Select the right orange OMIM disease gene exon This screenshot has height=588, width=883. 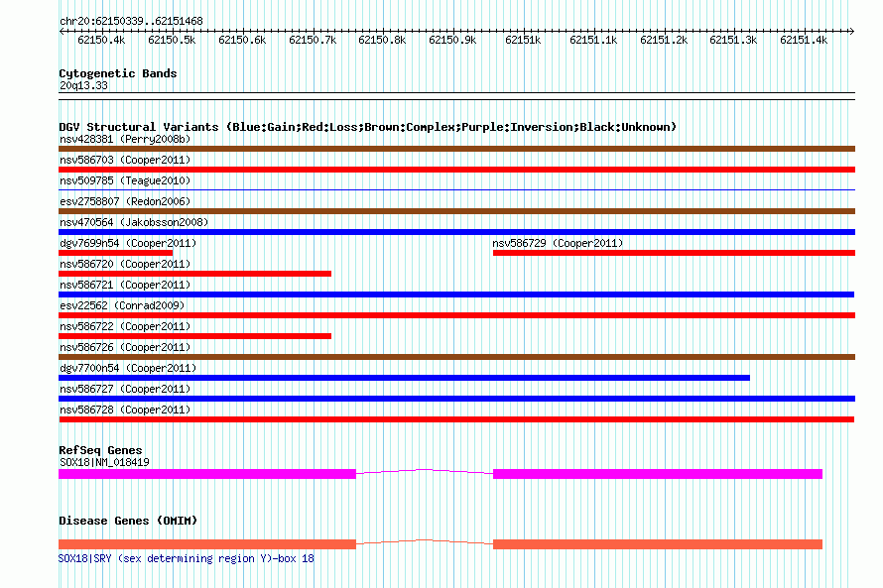pos(658,544)
